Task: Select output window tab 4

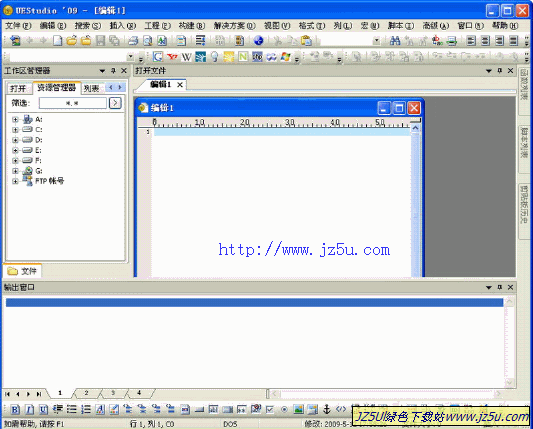Action: [139, 393]
